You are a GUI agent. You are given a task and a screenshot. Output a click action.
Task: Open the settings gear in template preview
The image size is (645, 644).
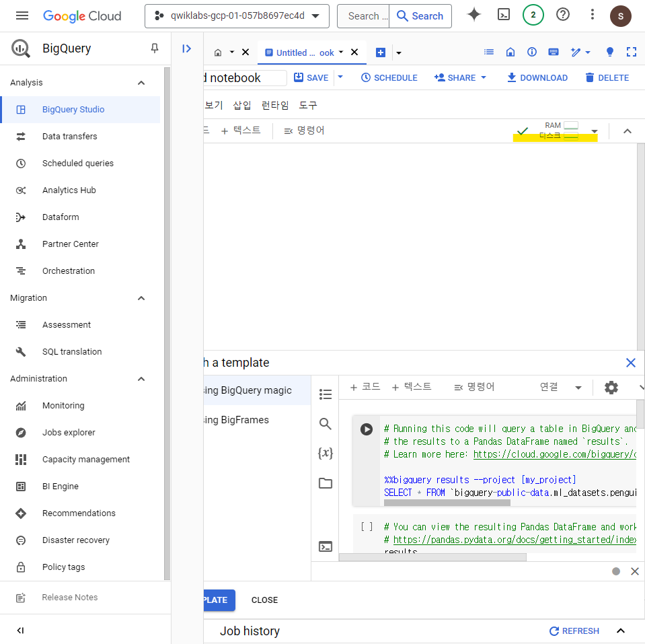[x=611, y=388]
